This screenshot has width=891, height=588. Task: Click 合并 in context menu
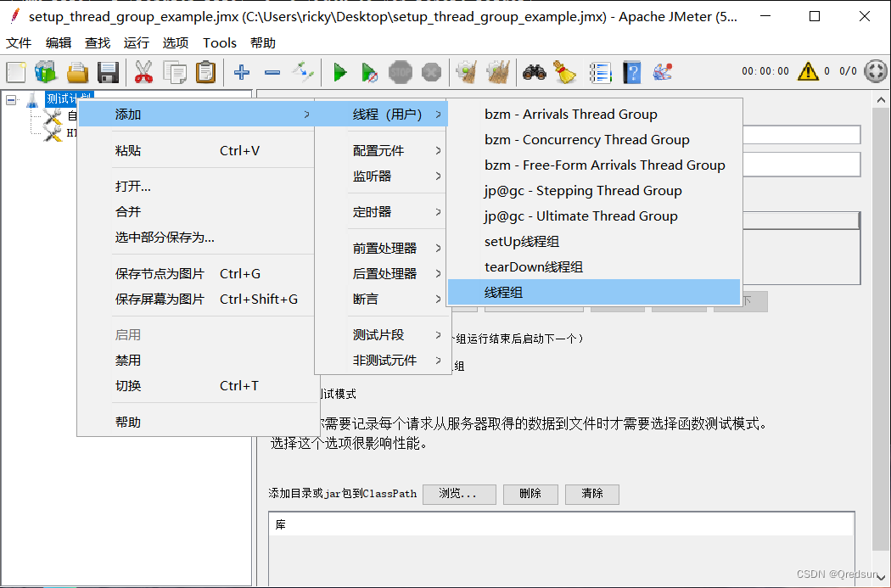coord(196,212)
